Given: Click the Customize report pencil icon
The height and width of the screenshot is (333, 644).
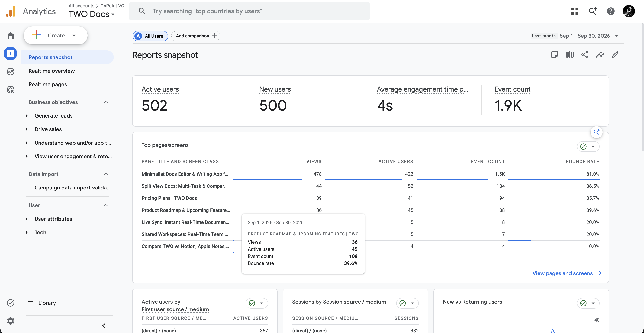Looking at the screenshot, I should [615, 55].
